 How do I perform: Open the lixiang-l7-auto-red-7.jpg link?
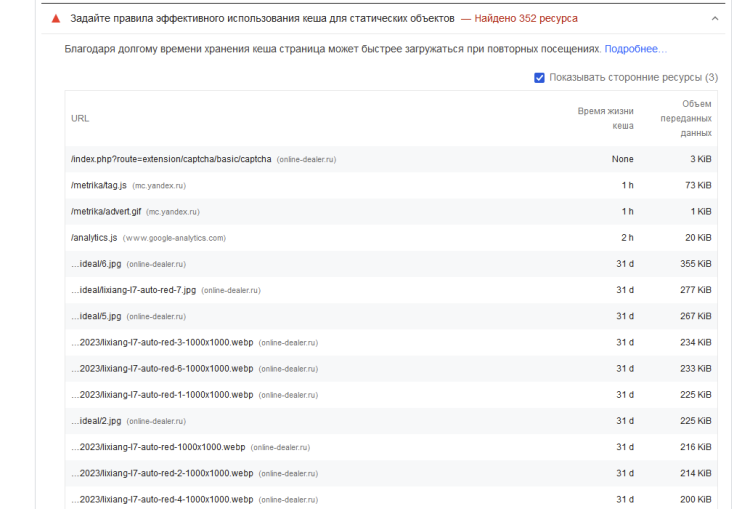pyautogui.click(x=134, y=290)
